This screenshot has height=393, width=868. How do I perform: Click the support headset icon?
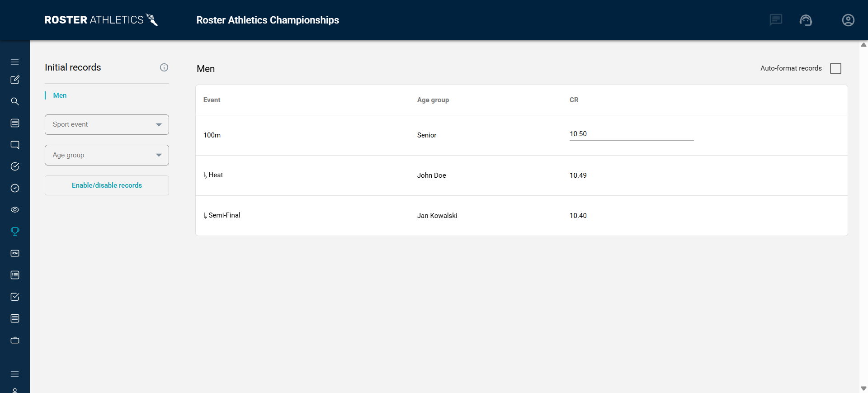click(806, 20)
